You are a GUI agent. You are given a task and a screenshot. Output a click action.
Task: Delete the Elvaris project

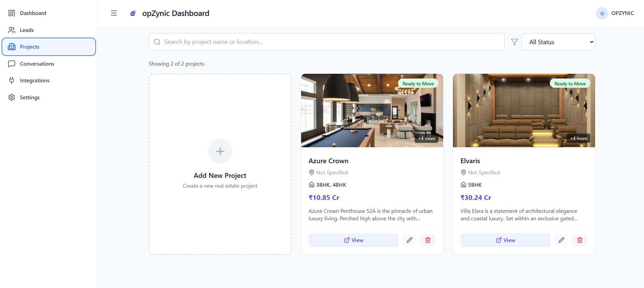580,240
